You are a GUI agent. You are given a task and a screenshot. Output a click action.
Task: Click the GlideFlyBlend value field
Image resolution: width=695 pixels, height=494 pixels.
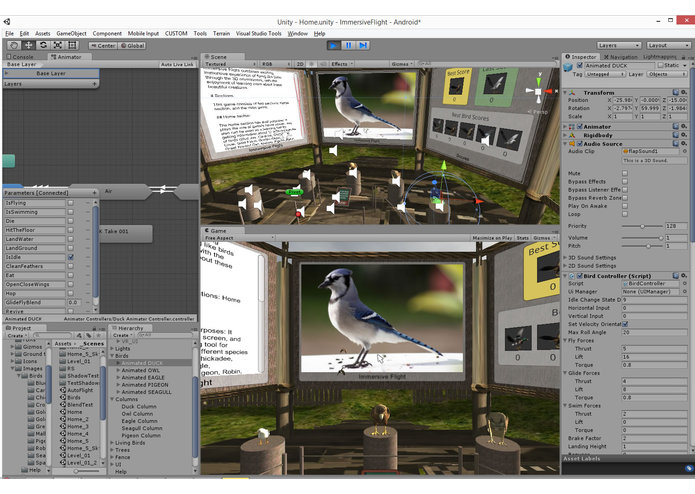(74, 302)
